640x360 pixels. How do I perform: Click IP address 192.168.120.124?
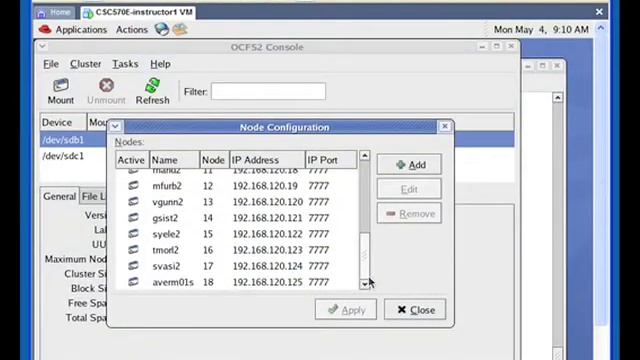(x=268, y=266)
